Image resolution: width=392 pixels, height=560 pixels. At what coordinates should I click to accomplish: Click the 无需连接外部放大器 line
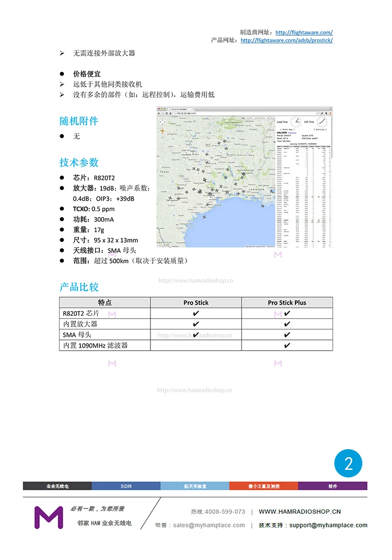[x=104, y=53]
